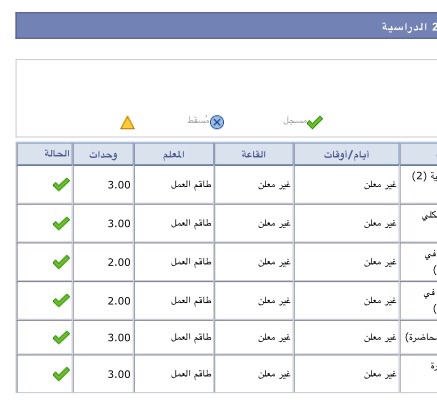Select the القاعة column header

[x=254, y=154]
